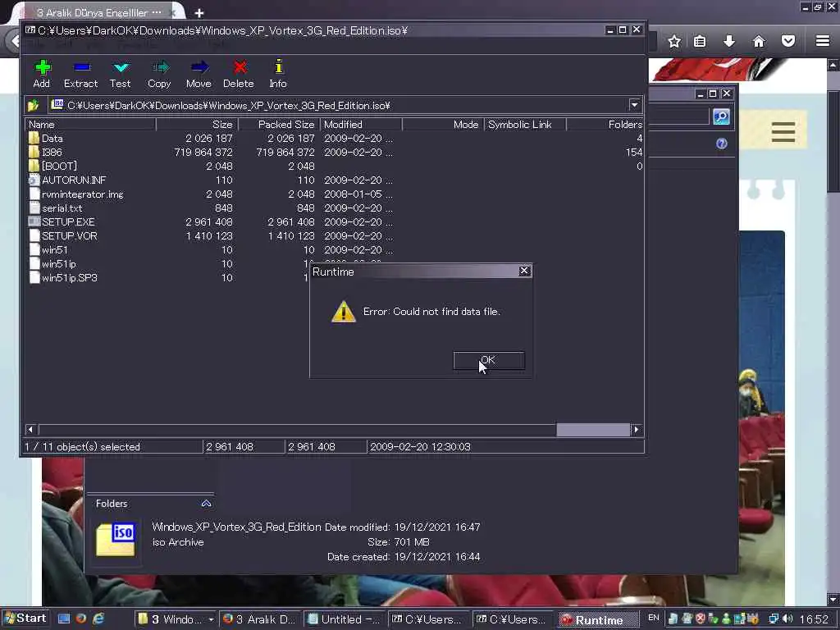Collapse the Folders panel chevron in Explorer
The width and height of the screenshot is (840, 630).
tap(206, 504)
